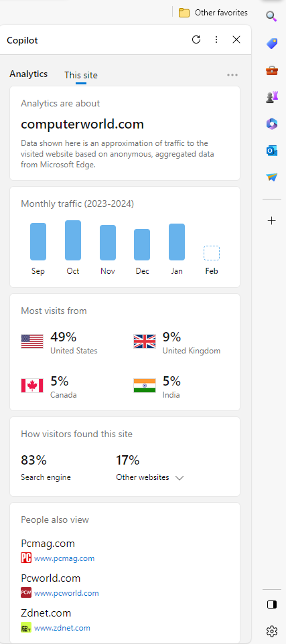This screenshot has height=644, width=286.
Task: Click the Copilot pane title
Action: point(22,40)
